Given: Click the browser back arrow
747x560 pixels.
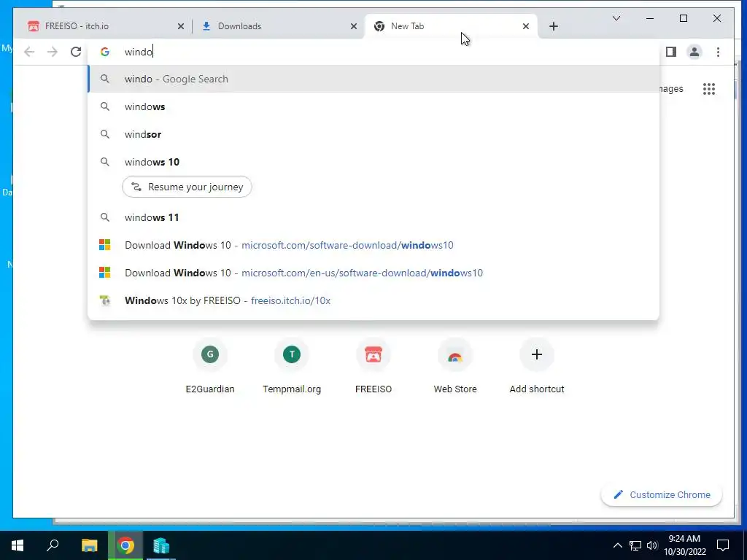Looking at the screenshot, I should tap(29, 52).
